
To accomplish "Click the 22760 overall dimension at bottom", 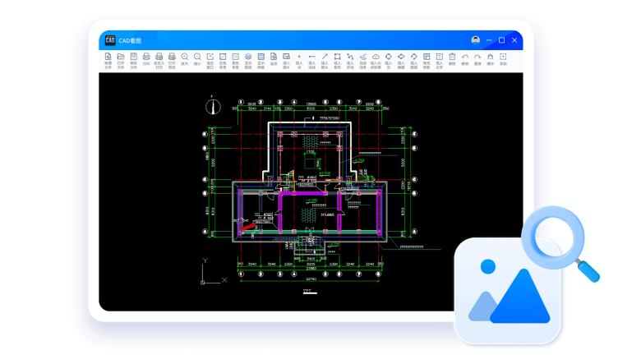I will click(x=311, y=279).
